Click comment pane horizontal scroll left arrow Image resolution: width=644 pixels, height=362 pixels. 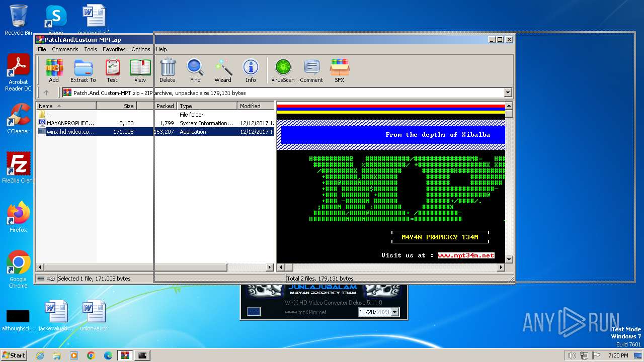pyautogui.click(x=281, y=267)
